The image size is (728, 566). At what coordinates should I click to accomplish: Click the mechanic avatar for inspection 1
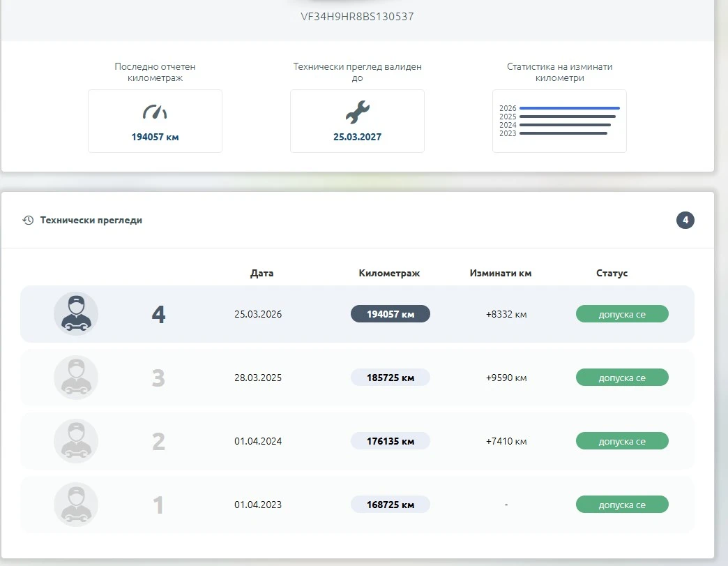point(76,505)
